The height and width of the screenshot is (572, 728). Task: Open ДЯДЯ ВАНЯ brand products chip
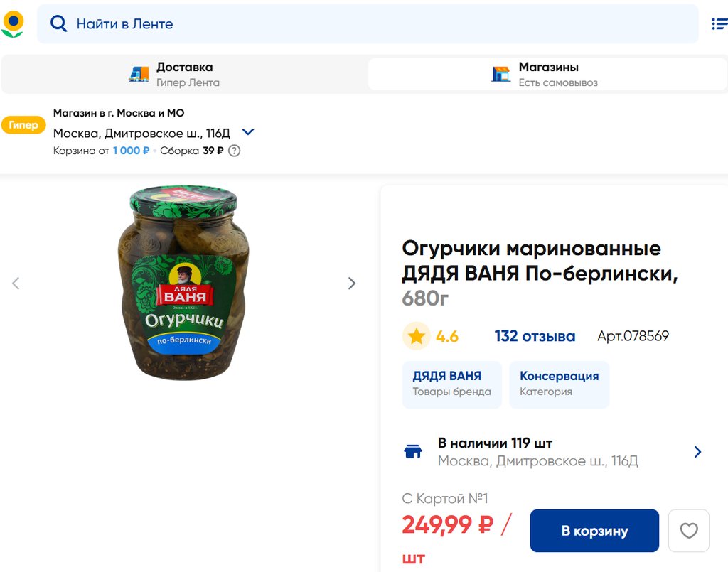451,384
